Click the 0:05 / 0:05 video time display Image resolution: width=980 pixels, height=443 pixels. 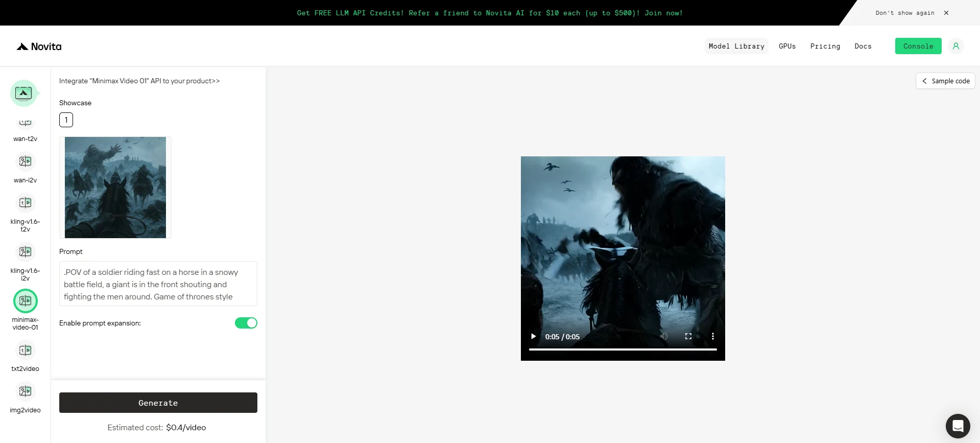click(562, 337)
